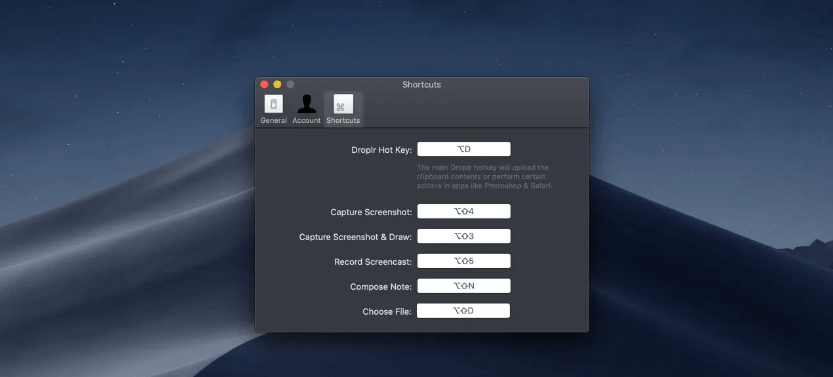
Task: Open the General preferences tab icon
Action: (274, 104)
